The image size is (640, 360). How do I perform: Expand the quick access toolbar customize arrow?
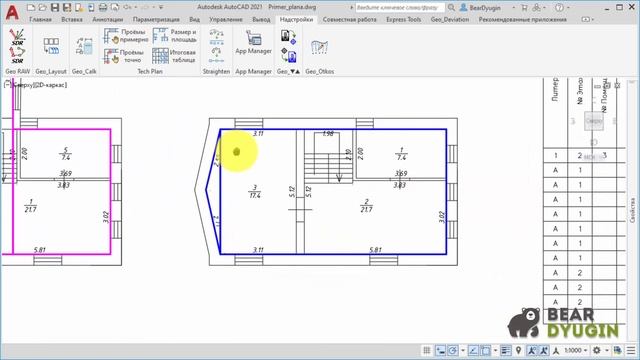coord(161,7)
